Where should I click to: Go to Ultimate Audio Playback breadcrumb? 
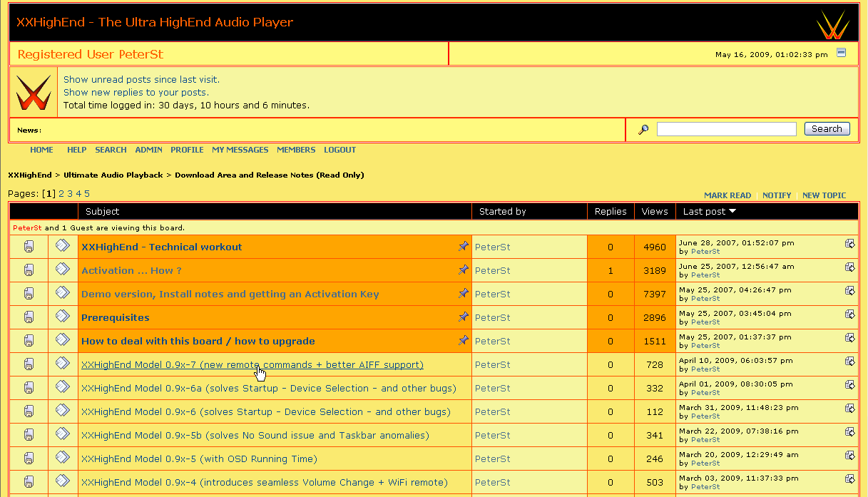113,175
